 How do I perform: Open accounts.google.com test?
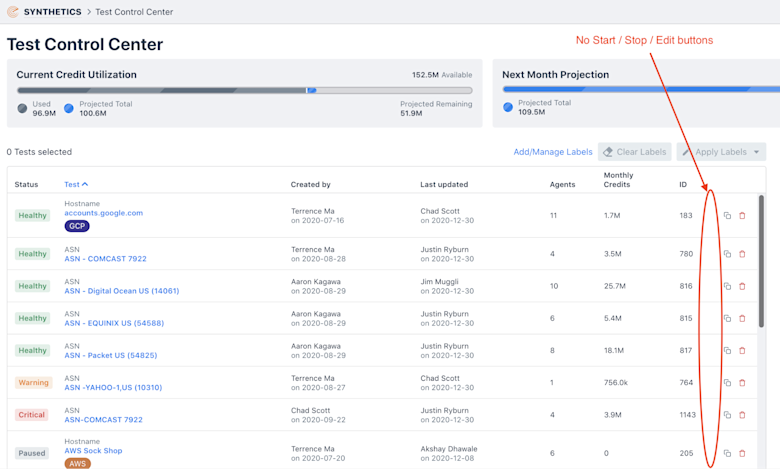pos(103,213)
